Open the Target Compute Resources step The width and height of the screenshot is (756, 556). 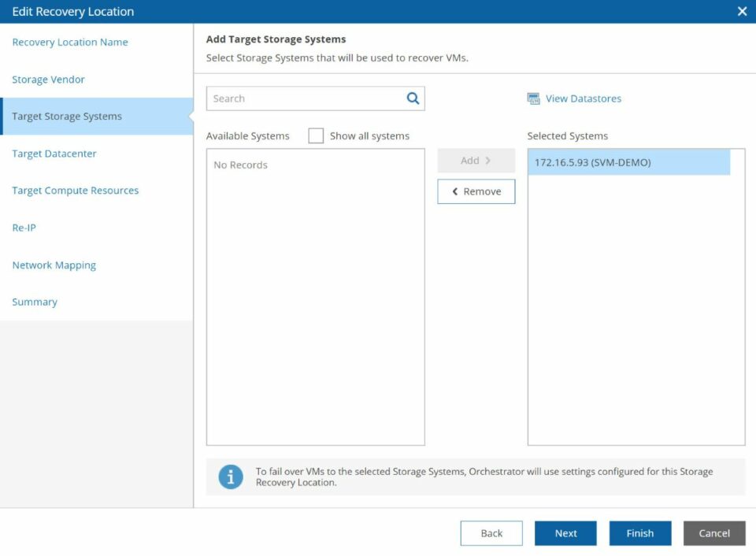pyautogui.click(x=75, y=190)
